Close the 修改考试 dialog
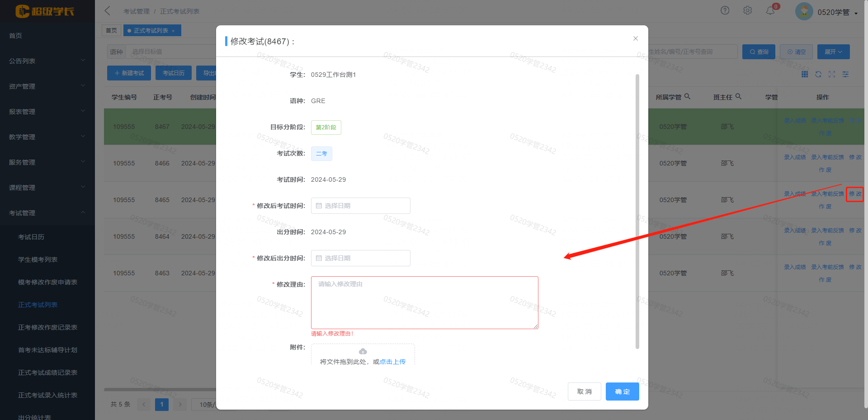 (x=635, y=38)
